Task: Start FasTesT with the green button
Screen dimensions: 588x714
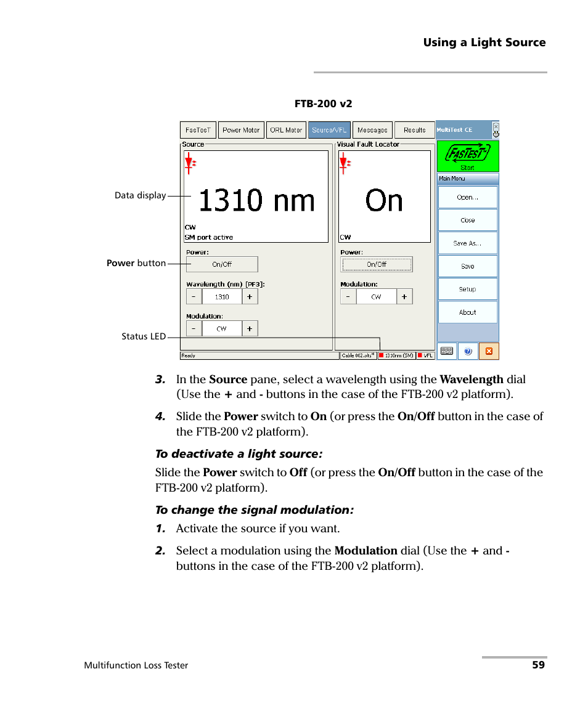Action: (x=468, y=156)
